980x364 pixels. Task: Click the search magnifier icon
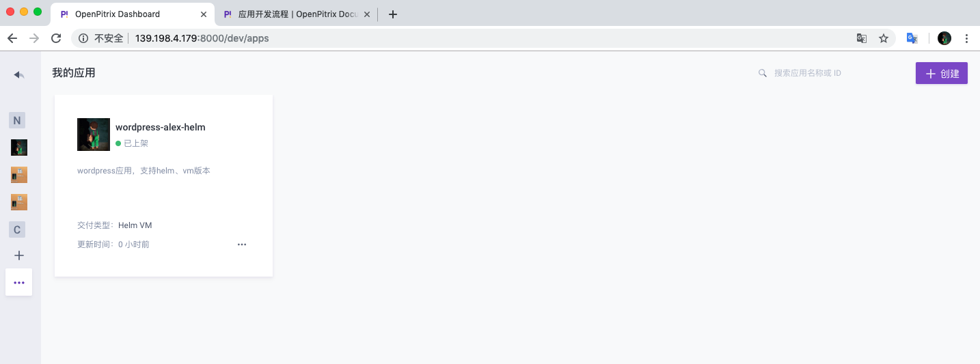(763, 73)
